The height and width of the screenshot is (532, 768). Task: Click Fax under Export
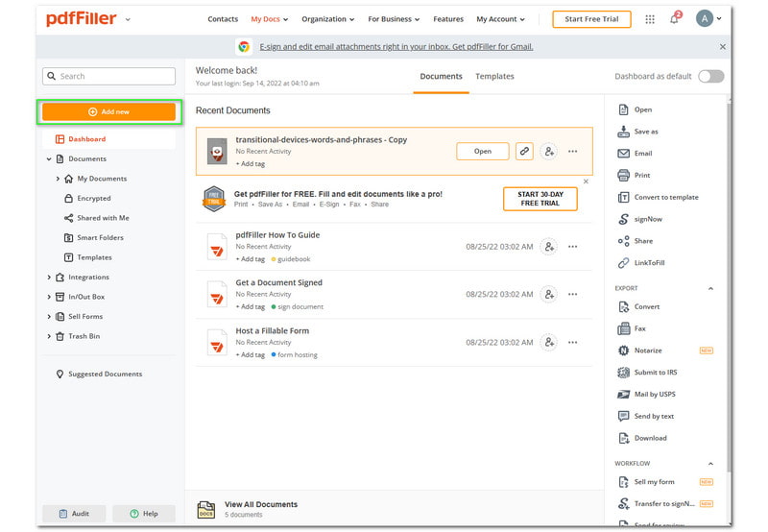click(632, 328)
